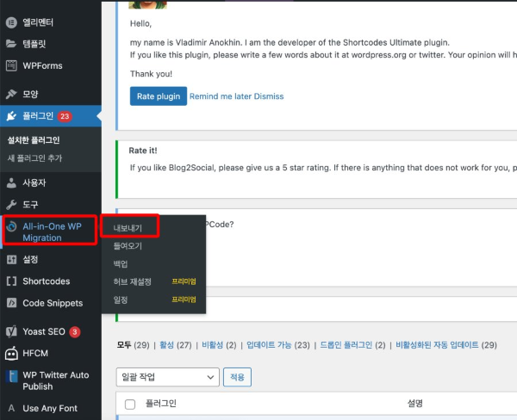The height and width of the screenshot is (420, 517).
Task: Click the Appearance paintbrush icon
Action: pyautogui.click(x=11, y=94)
